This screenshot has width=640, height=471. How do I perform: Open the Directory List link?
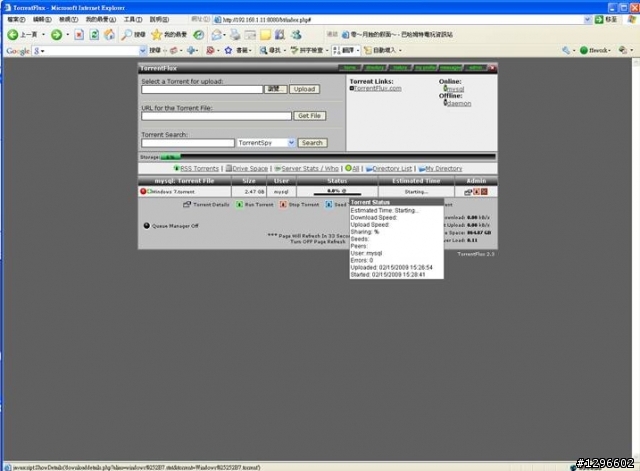point(392,168)
